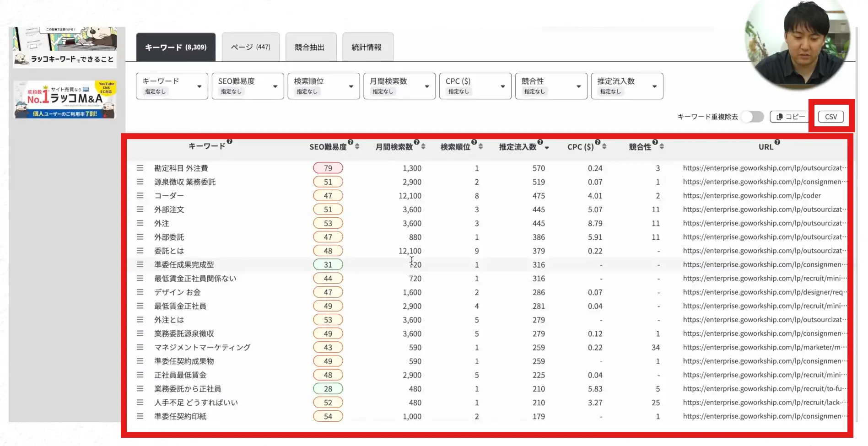Open the ラッコM&A banner ad
This screenshot has height=446, width=868.
click(x=65, y=100)
